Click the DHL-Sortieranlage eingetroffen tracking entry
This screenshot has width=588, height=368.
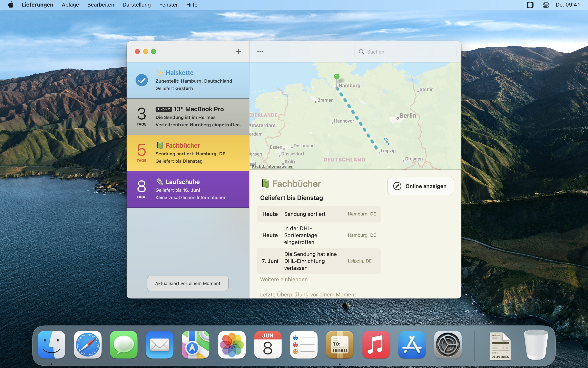coord(319,235)
